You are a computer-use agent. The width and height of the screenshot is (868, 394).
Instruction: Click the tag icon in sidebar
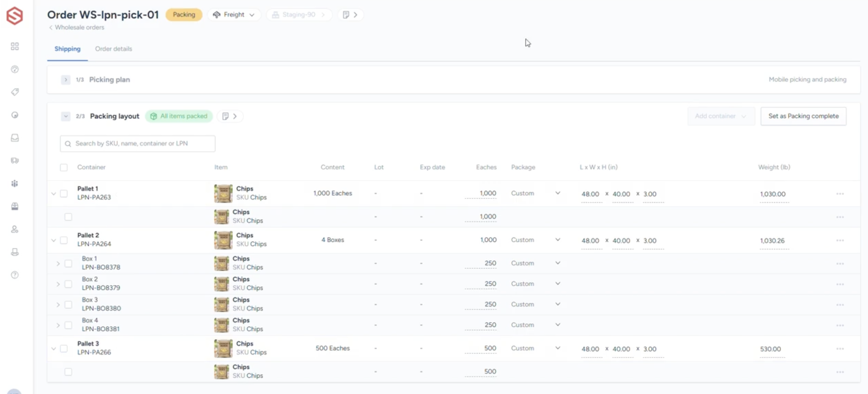click(15, 92)
